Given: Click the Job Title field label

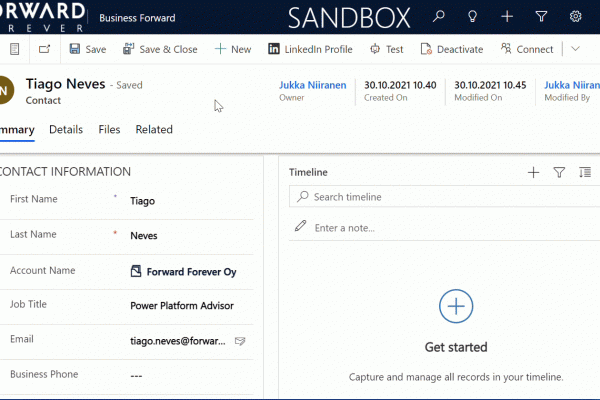Looking at the screenshot, I should coord(28,304).
